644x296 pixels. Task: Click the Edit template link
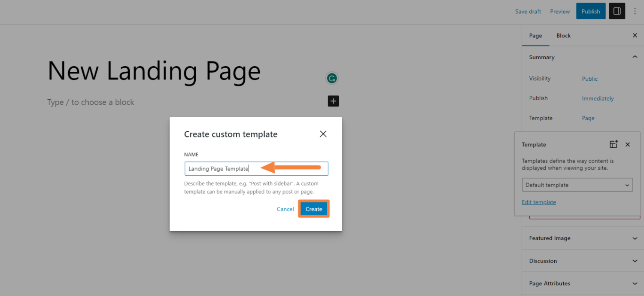point(539,202)
